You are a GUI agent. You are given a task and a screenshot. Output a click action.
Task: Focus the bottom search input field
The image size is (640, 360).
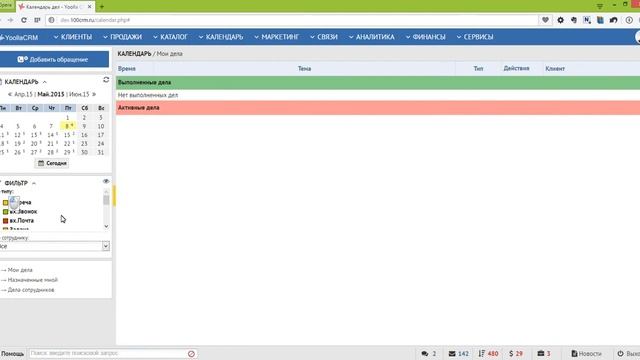pyautogui.click(x=108, y=353)
